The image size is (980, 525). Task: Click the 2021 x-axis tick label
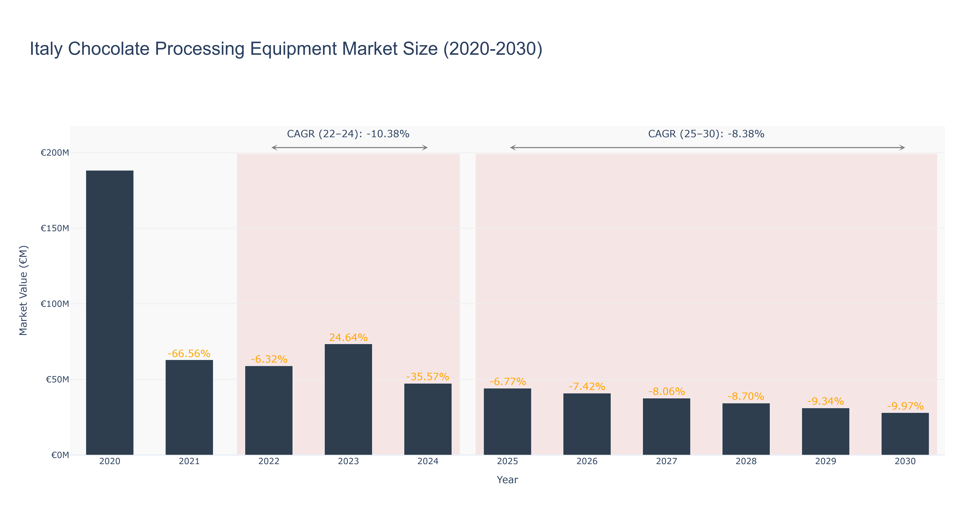[x=189, y=461]
